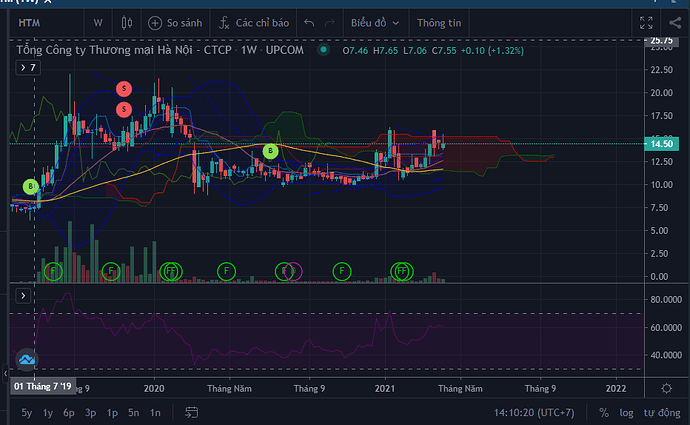Open the Biểu đồ dropdown
The width and height of the screenshot is (690, 425).
376,22
